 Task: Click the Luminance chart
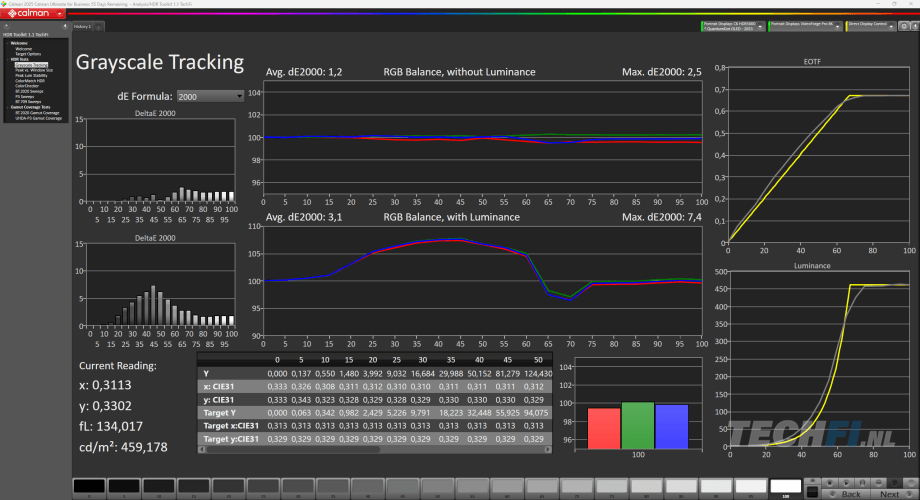(818, 359)
